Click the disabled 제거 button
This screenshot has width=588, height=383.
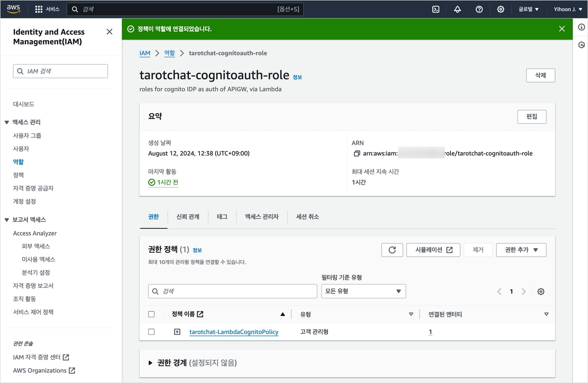click(x=478, y=250)
